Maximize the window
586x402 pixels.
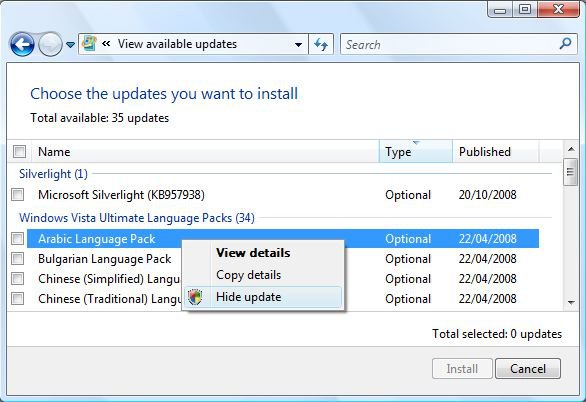(x=525, y=9)
